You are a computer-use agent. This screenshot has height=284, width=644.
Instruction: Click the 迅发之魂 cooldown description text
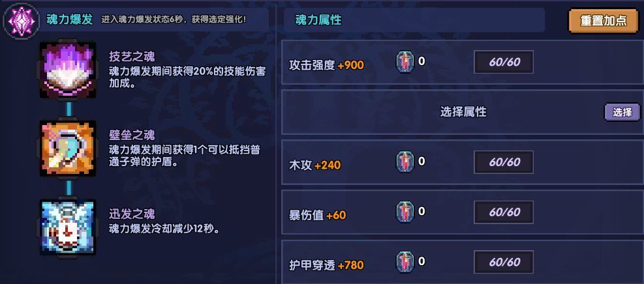click(163, 229)
